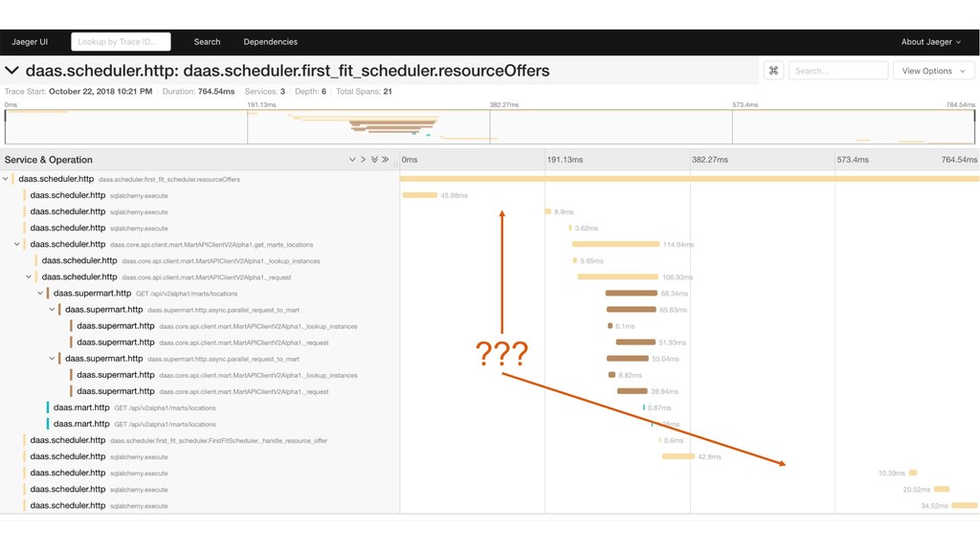Click the keyboard shortcuts command icon
The width and height of the screenshot is (980, 551).
[x=773, y=71]
